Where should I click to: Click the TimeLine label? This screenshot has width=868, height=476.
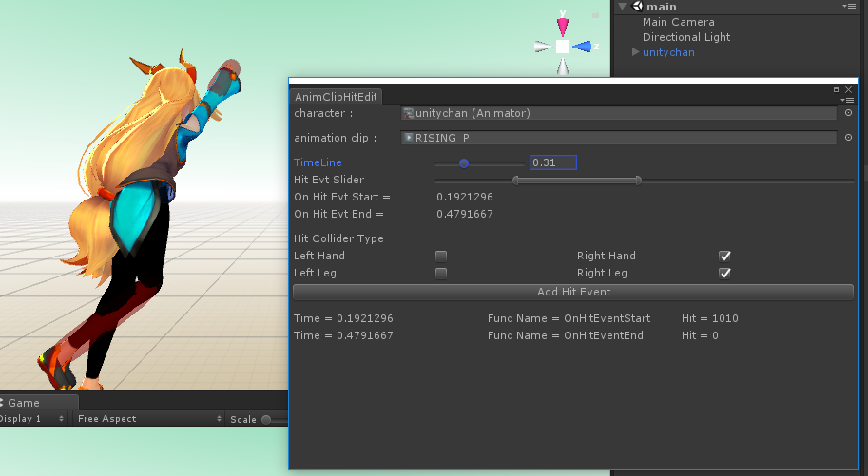(x=318, y=162)
